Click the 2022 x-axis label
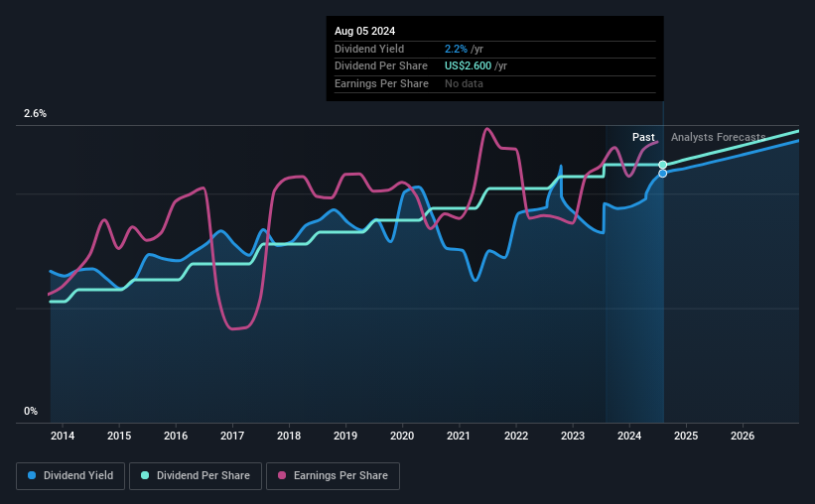The width and height of the screenshot is (815, 504). pos(516,436)
